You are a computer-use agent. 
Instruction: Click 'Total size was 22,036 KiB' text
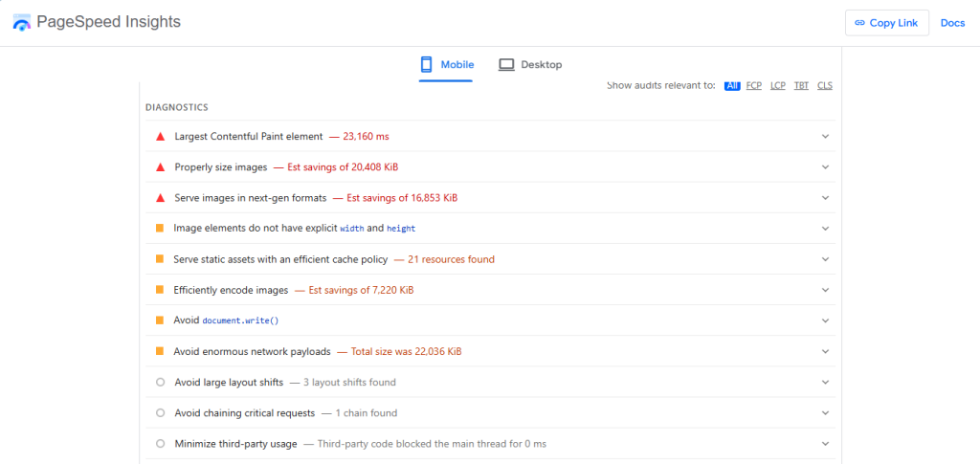[406, 352]
